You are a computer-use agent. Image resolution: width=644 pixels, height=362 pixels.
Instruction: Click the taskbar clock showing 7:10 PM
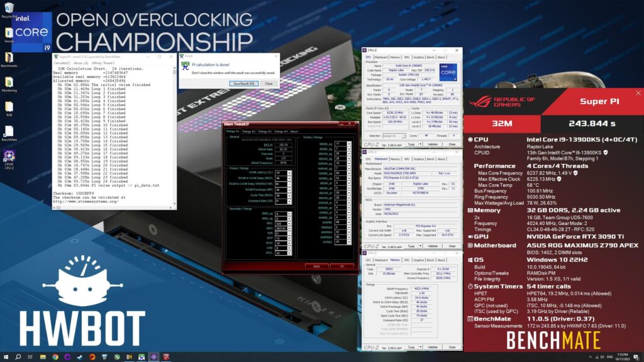tap(622, 357)
